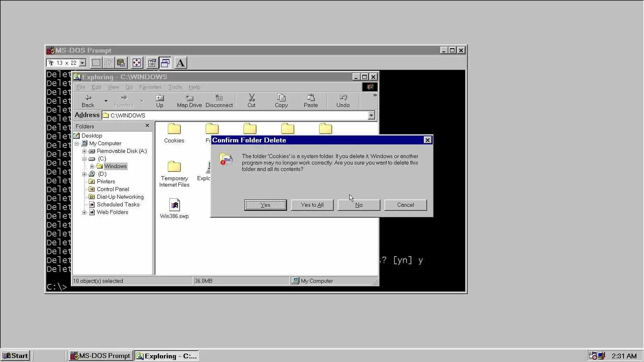Screen dimensions: 644x362
Task: Select the Mark tool in MS-DOS Prompt toolbar
Action: [96, 63]
